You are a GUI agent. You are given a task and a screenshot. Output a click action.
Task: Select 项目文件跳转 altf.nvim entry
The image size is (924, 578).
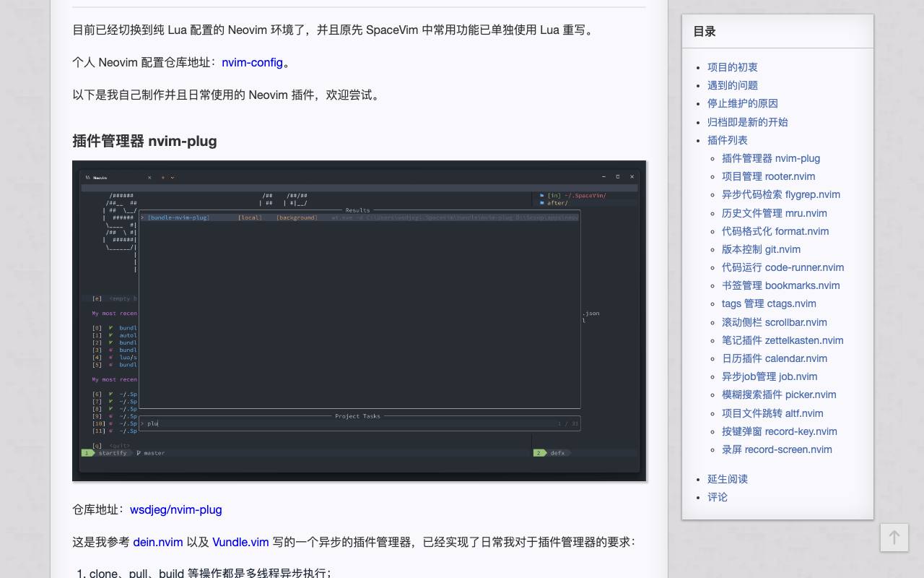(x=772, y=413)
